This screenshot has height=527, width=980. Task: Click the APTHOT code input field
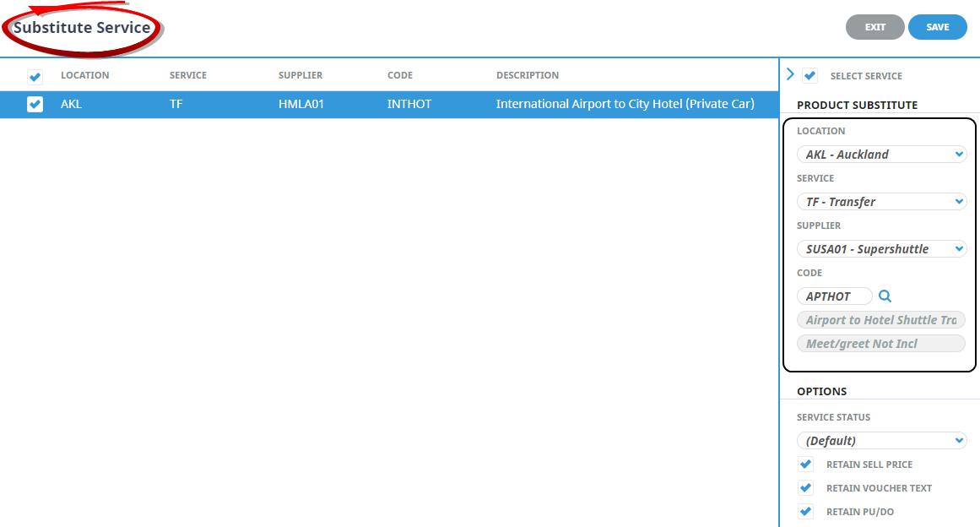[834, 296]
